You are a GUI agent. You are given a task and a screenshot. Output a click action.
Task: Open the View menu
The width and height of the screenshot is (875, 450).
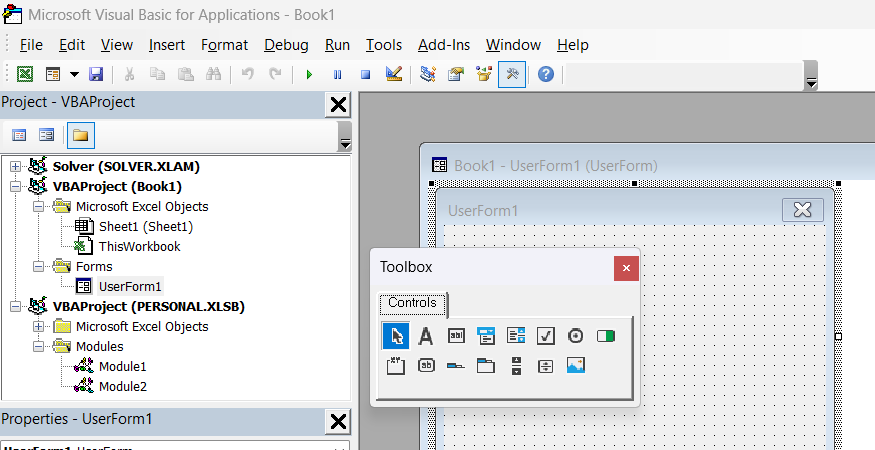117,45
